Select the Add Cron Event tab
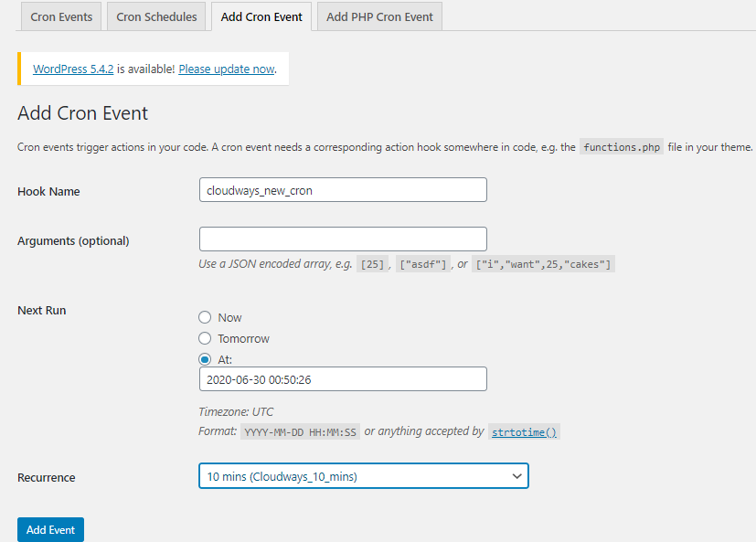756x542 pixels. 261,17
